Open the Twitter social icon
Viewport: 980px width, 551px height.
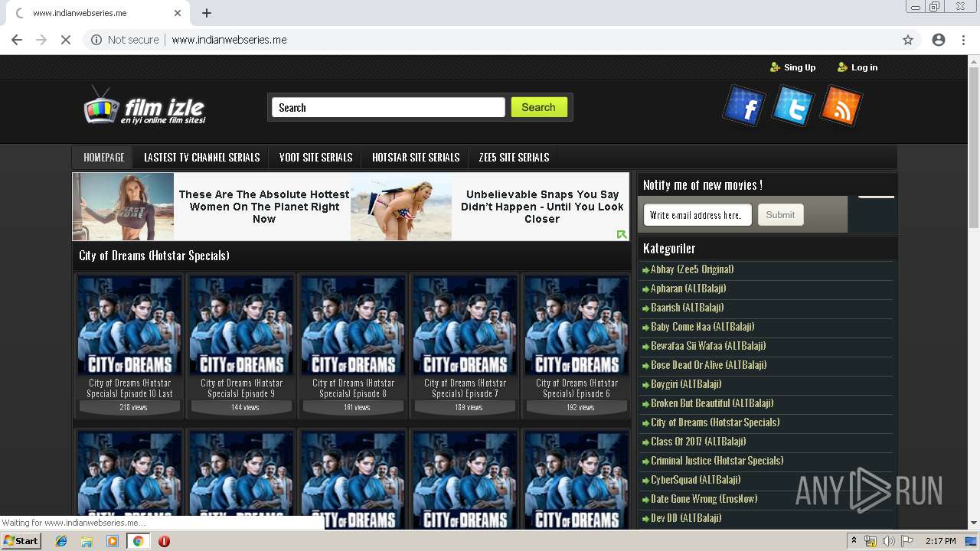(793, 106)
